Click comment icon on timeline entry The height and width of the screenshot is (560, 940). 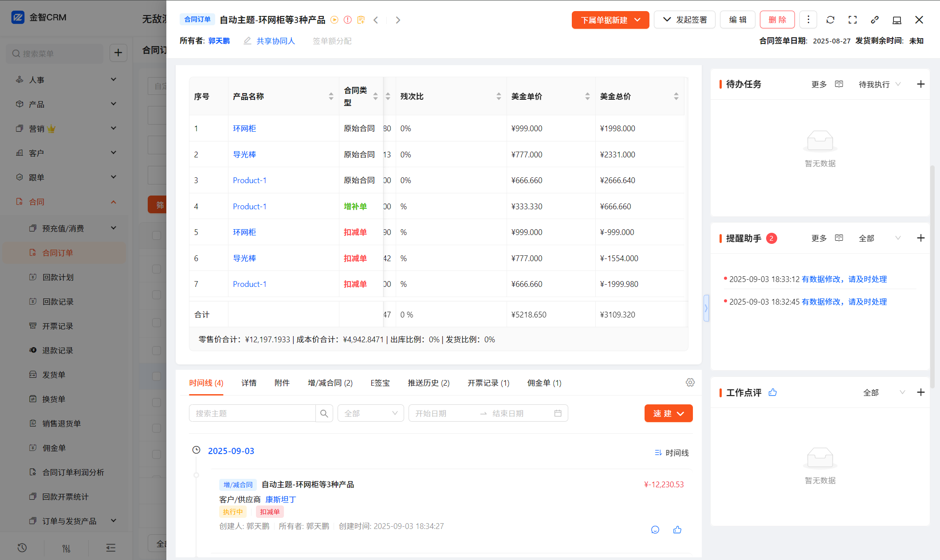655,530
